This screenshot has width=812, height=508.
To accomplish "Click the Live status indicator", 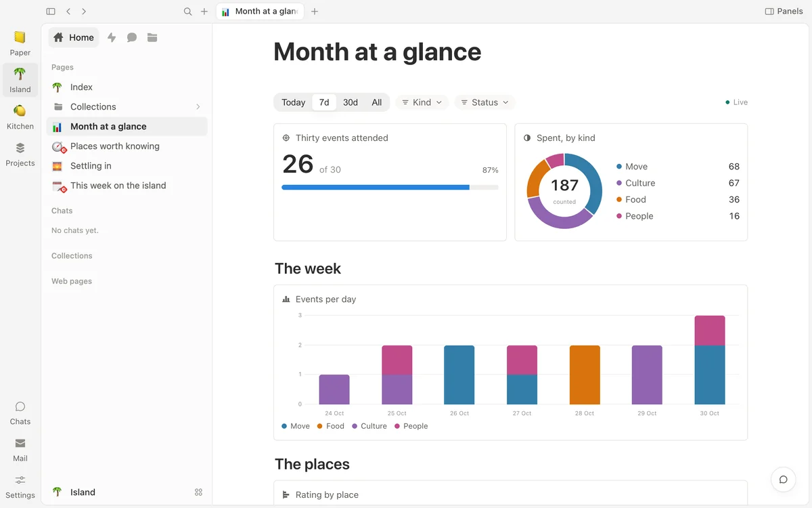I will (x=736, y=102).
